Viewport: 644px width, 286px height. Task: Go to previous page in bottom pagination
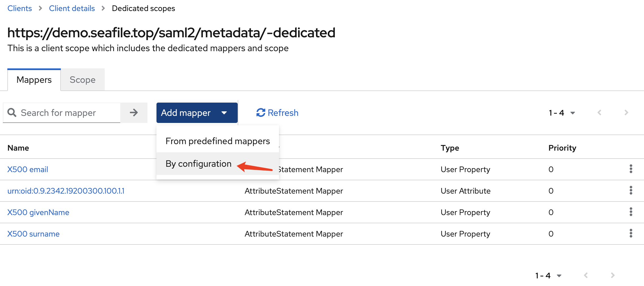586,276
